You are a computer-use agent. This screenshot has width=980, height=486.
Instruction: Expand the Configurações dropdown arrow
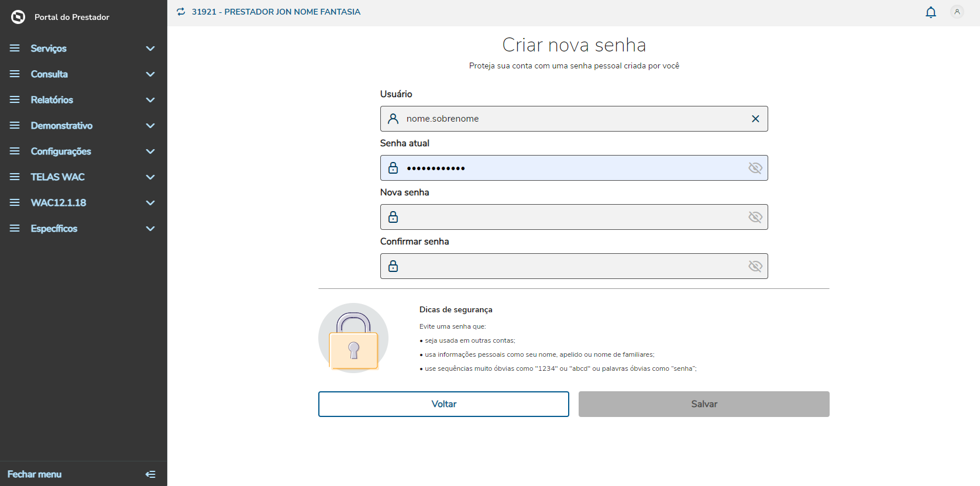[x=150, y=151]
